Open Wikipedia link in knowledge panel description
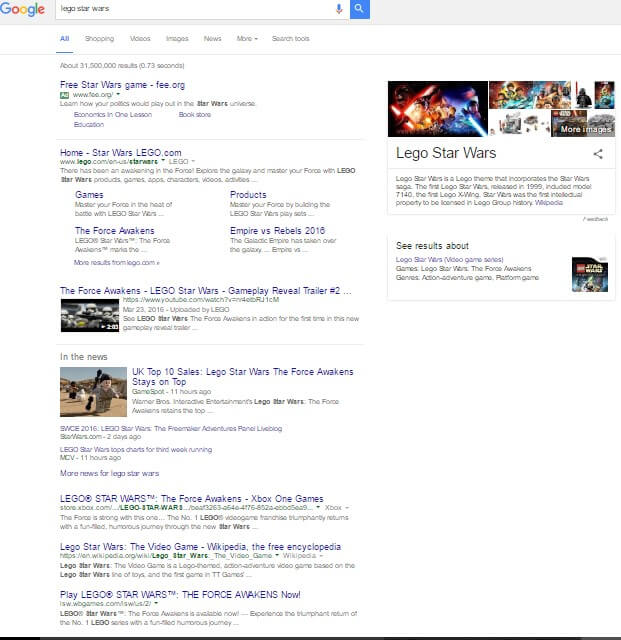The height and width of the screenshot is (640, 621). pyautogui.click(x=549, y=202)
